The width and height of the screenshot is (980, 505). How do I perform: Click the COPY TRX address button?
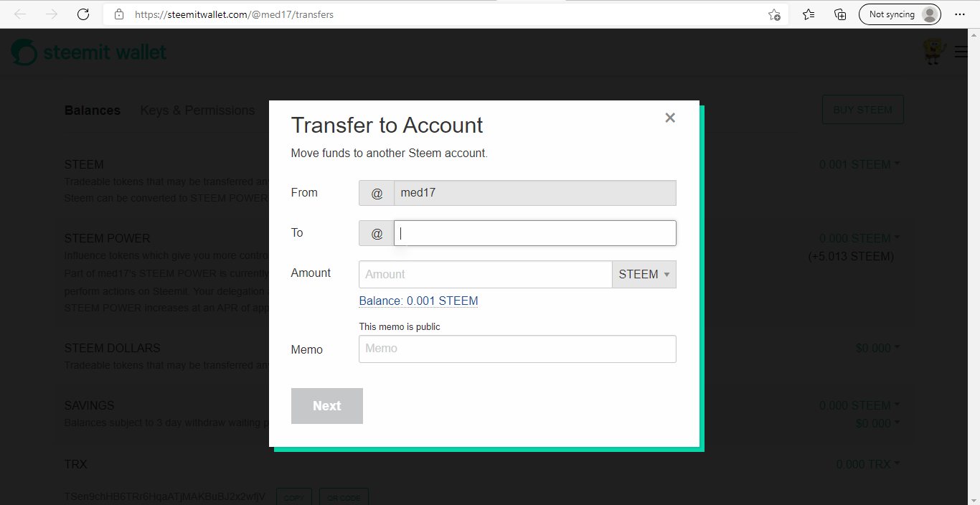(294, 497)
